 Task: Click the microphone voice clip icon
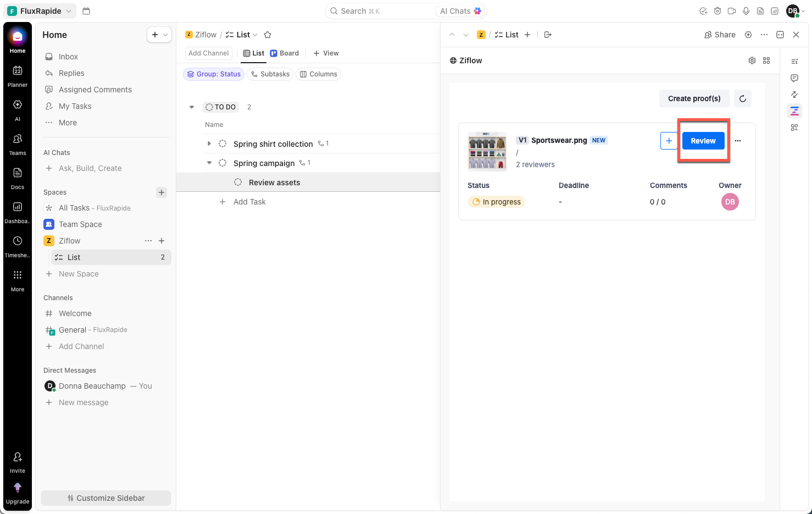coord(746,11)
